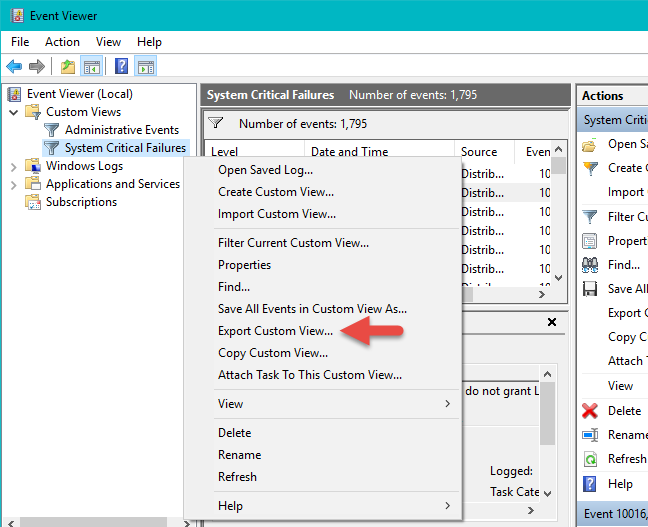Screen dimensions: 648x527
Task: Click the Find binoculars icon in Actions
Action: (x=590, y=265)
